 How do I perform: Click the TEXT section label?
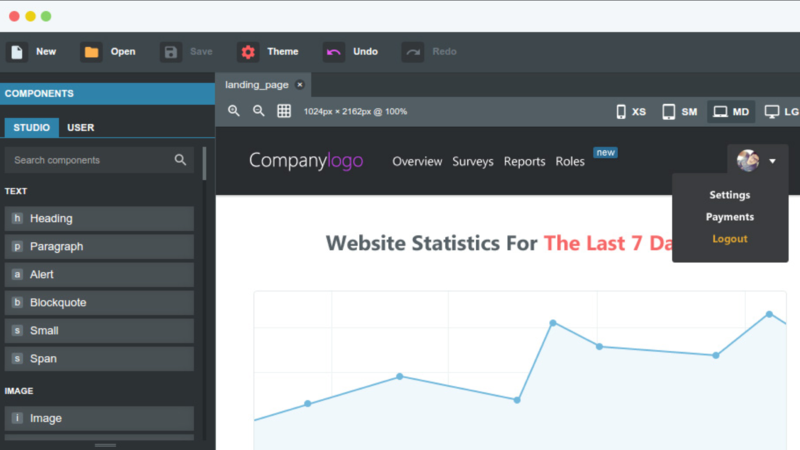tap(16, 191)
